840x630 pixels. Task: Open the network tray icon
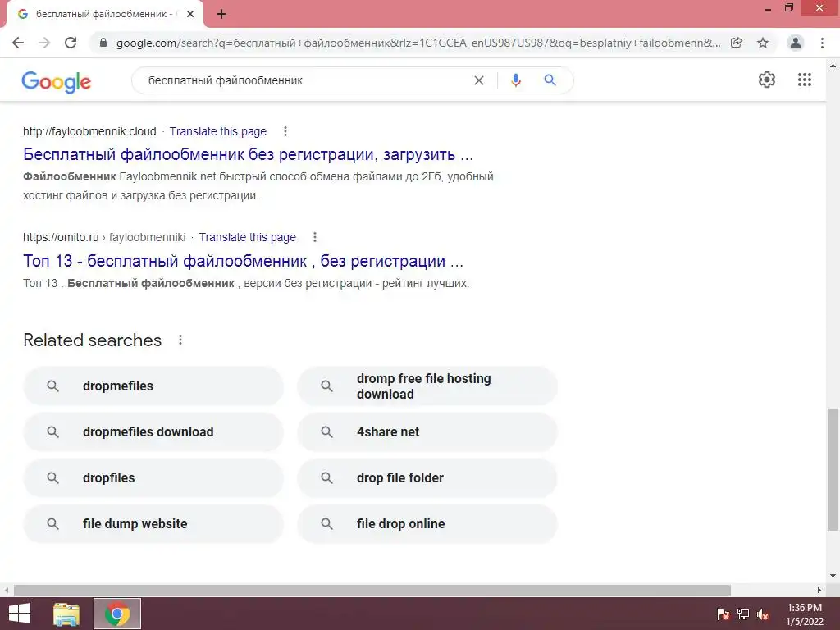[x=743, y=614]
